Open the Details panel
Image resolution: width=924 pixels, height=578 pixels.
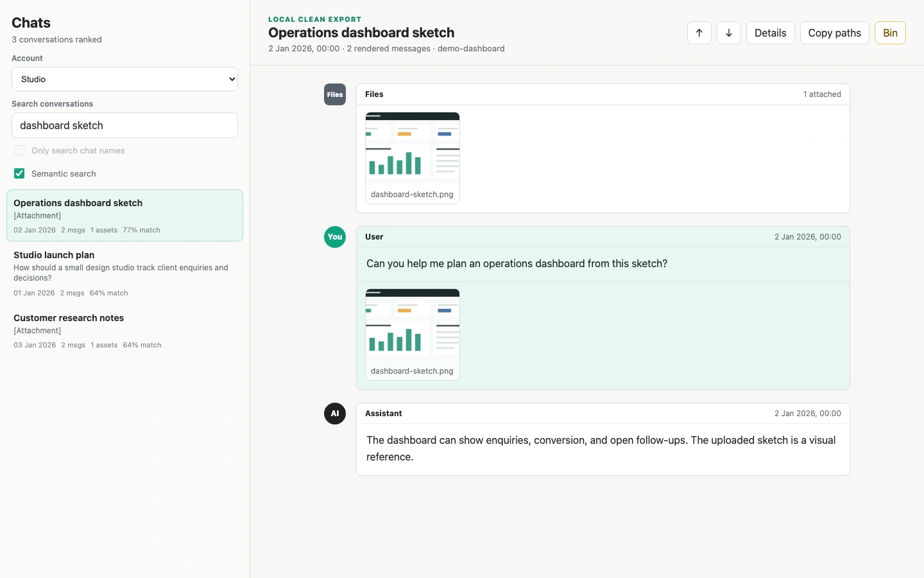[771, 33]
